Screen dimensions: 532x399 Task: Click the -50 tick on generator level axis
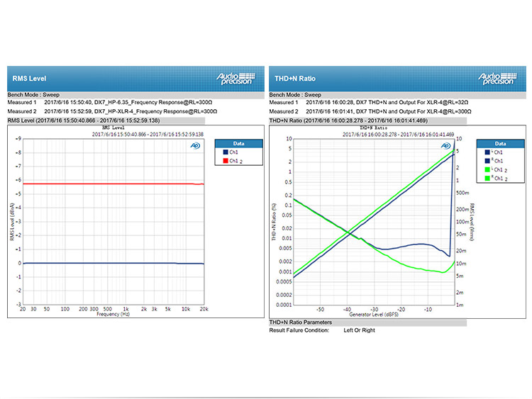[320, 310]
